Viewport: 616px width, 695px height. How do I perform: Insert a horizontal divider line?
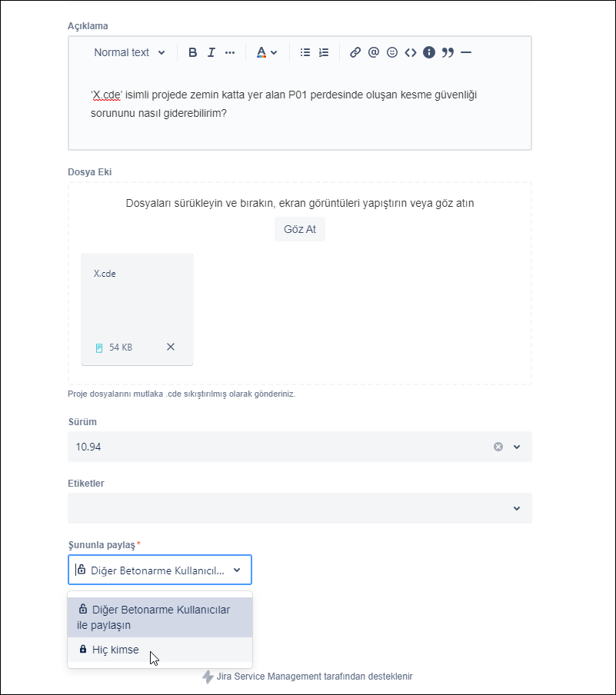click(466, 52)
